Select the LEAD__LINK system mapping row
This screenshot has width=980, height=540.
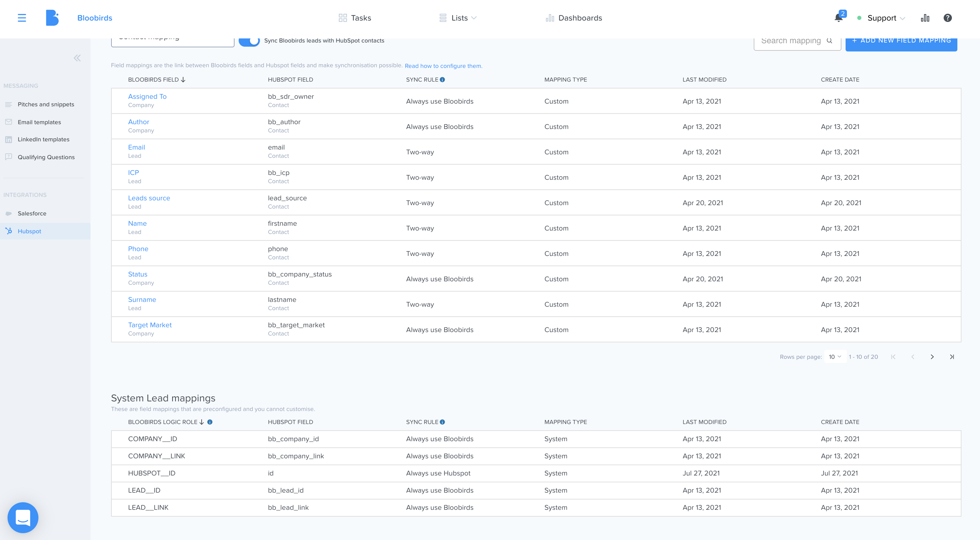pos(536,508)
